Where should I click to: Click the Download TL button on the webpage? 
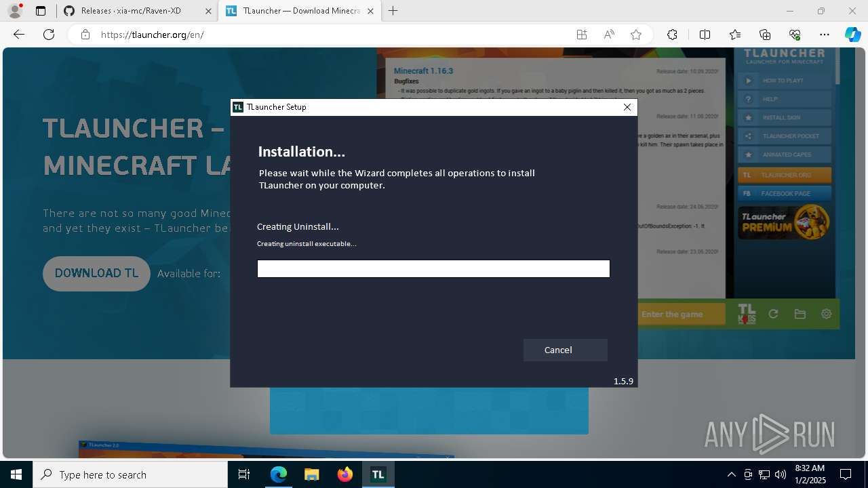96,273
